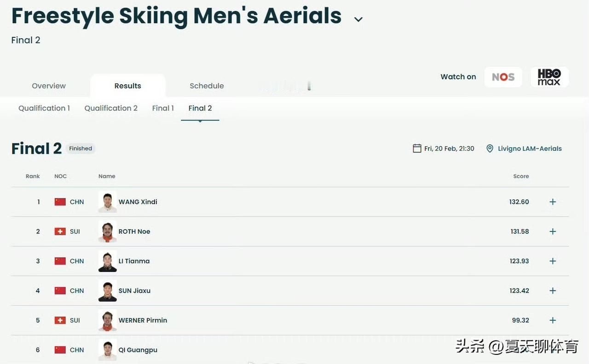The height and width of the screenshot is (364, 589).
Task: Expand WANG Xindi's score details
Action: coord(553,202)
